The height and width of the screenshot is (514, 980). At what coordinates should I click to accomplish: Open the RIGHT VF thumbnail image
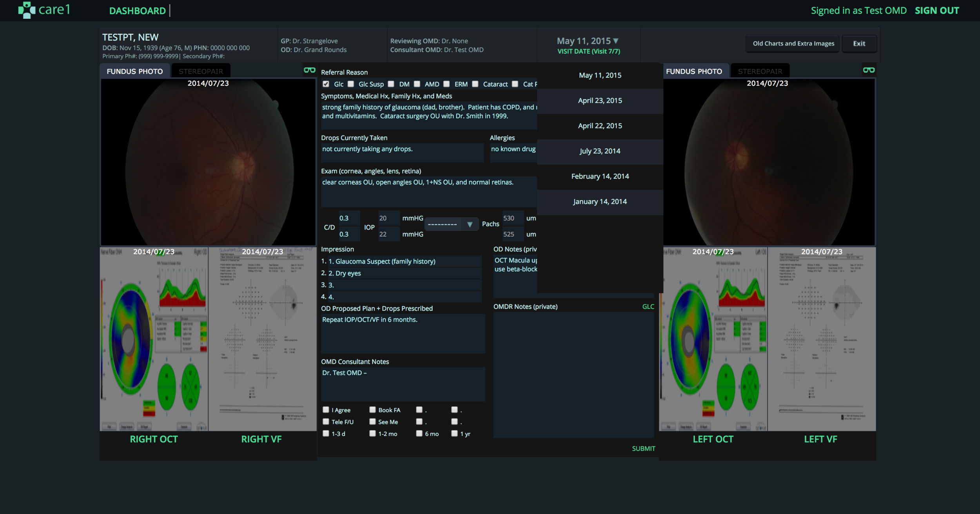[x=262, y=339]
